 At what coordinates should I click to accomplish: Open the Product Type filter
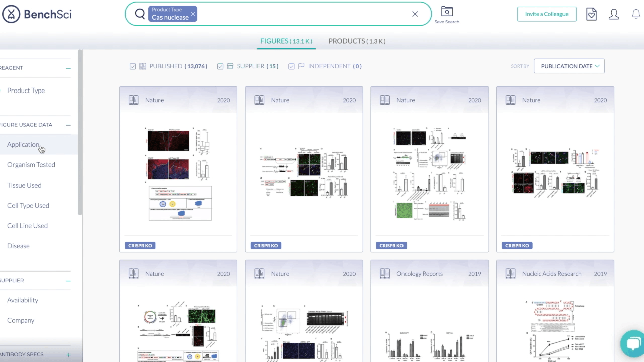(26, 90)
